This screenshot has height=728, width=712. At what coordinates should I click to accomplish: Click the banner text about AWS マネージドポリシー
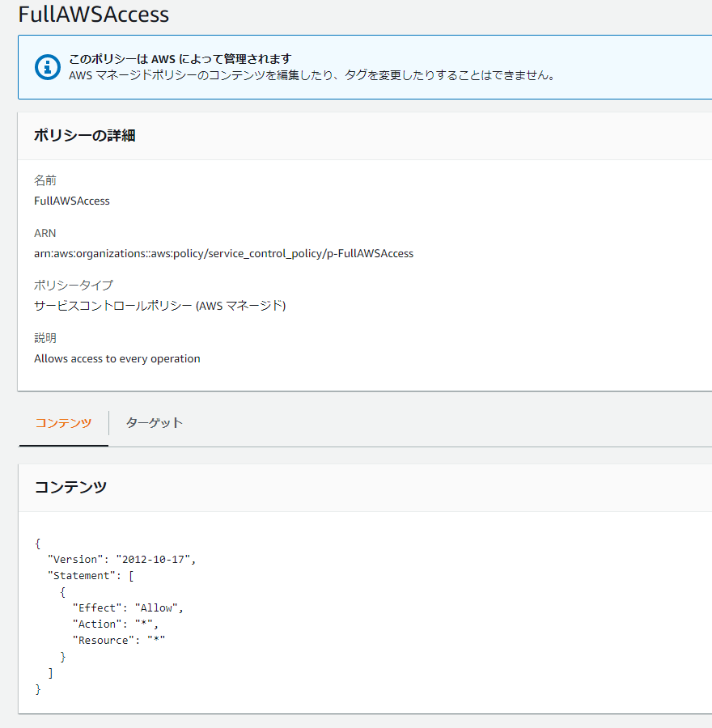click(312, 75)
